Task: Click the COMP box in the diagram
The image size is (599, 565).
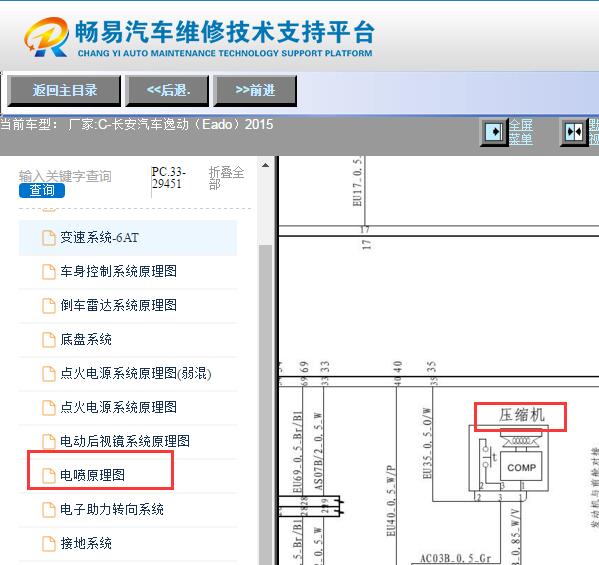Action: 521,467
